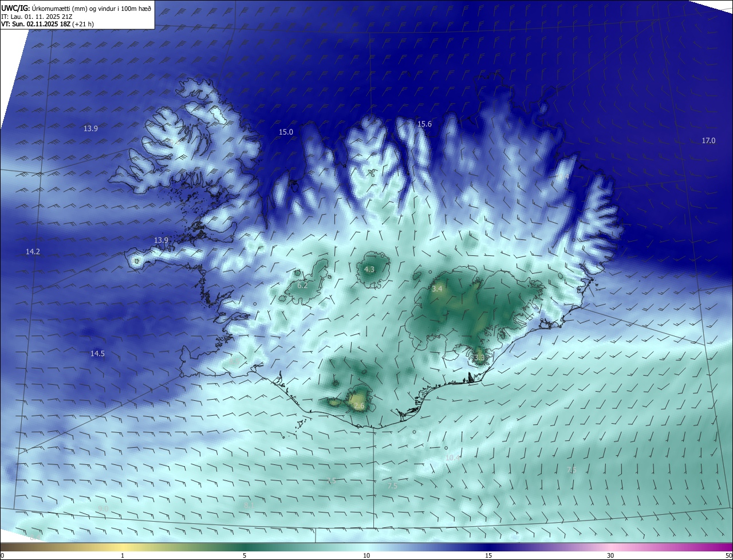This screenshot has width=733, height=560.
Task: Click the 3.4 value on Vatnajökull glacier
Action: pyautogui.click(x=437, y=289)
